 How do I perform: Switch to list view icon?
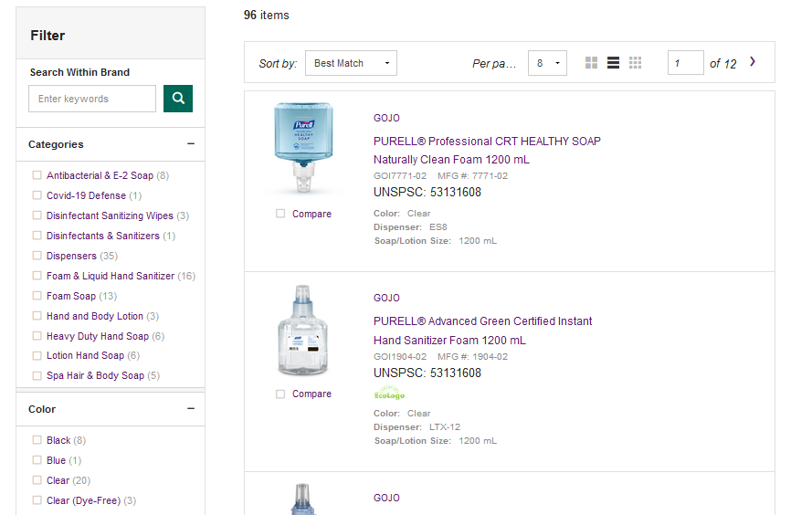pyautogui.click(x=613, y=63)
